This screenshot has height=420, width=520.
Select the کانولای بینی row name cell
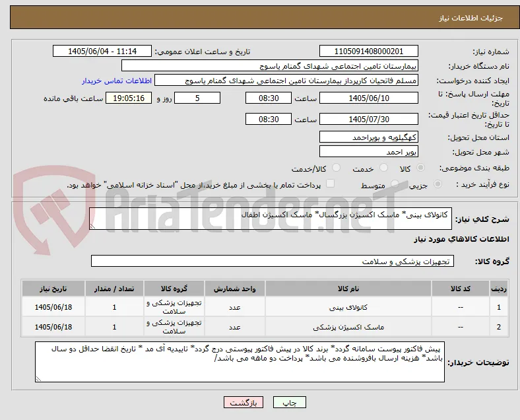coord(348,307)
